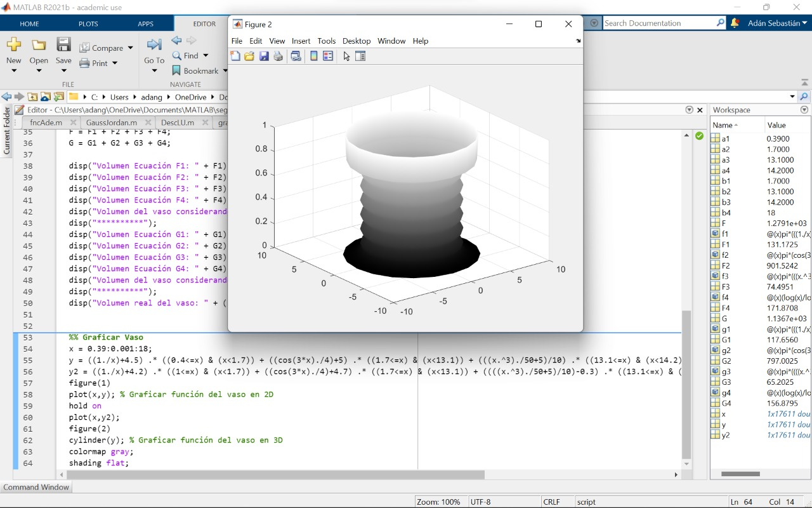
Task: Insert a colorbar into the figure
Action: 314,56
